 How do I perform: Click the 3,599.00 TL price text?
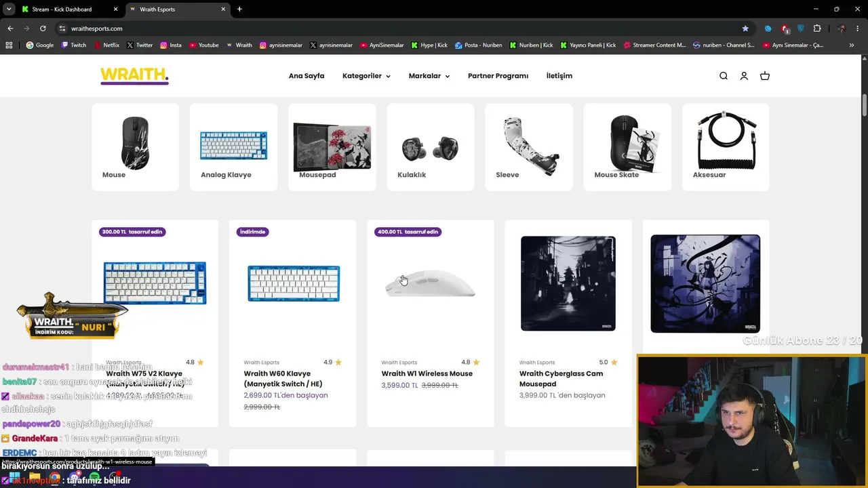pos(399,385)
